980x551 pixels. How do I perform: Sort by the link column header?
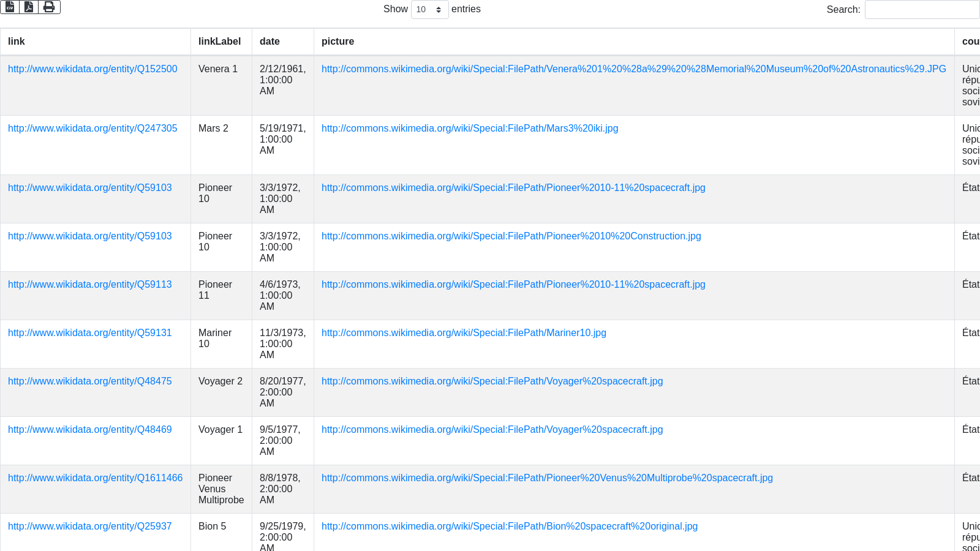click(x=17, y=42)
